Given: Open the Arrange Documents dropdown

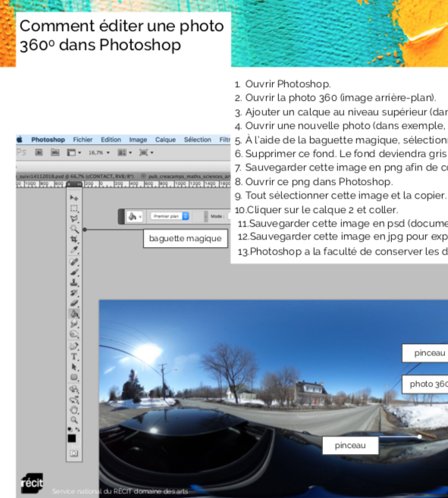Looking at the screenshot, I should (x=124, y=153).
